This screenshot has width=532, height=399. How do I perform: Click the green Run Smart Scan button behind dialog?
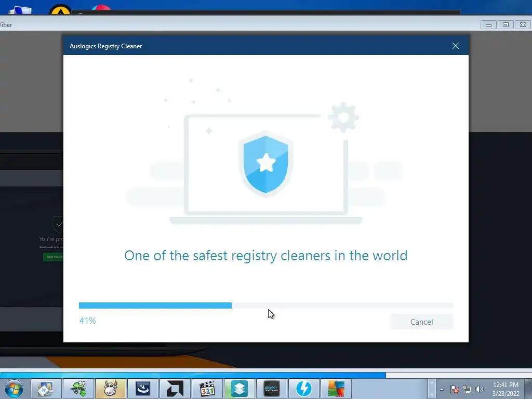click(54, 257)
